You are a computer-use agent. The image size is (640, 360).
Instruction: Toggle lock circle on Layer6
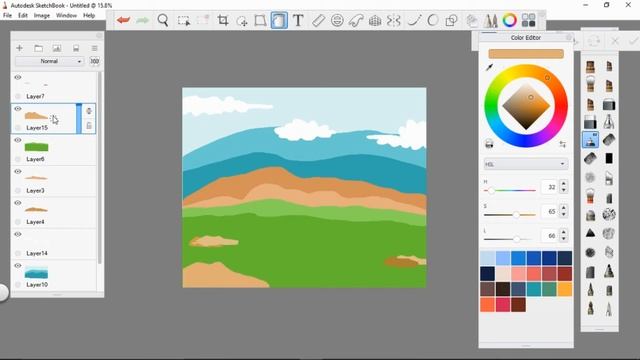(18, 159)
